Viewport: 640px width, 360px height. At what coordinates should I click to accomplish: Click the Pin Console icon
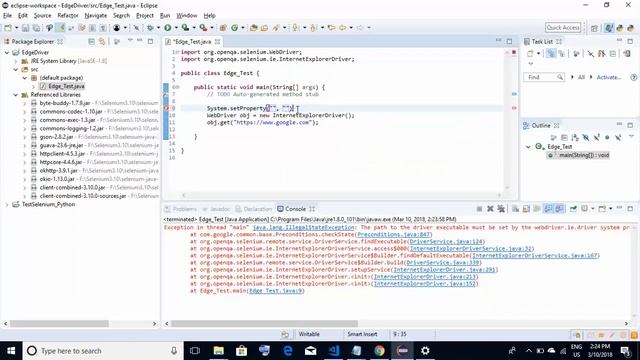[x=573, y=209]
